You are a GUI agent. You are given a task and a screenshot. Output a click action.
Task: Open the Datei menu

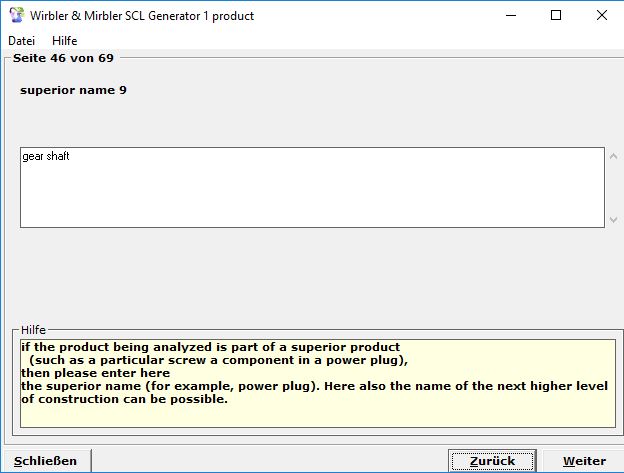point(21,41)
